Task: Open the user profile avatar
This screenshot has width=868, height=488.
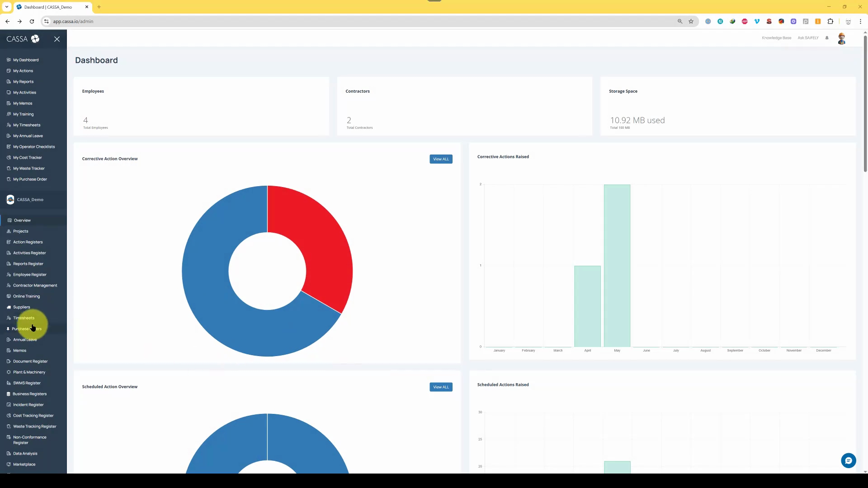Action: pyautogui.click(x=841, y=39)
